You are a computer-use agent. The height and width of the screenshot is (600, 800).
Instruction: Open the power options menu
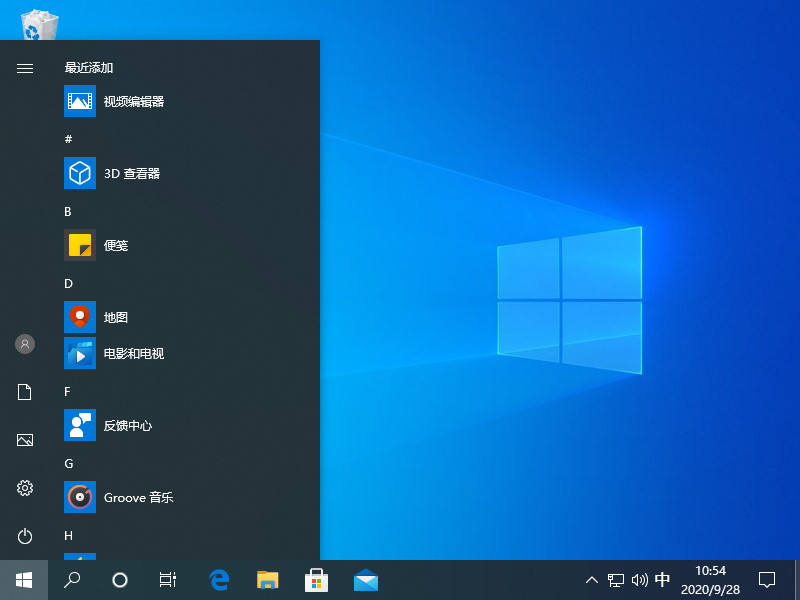(x=25, y=536)
